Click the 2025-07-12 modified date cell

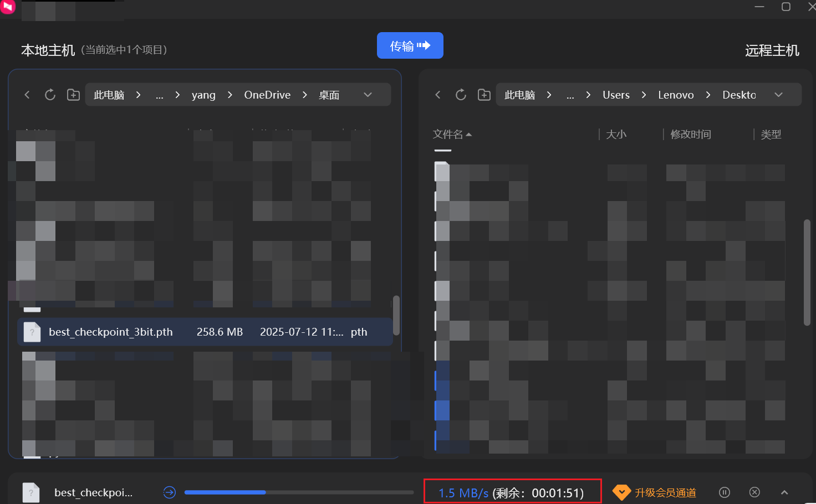[x=302, y=332]
